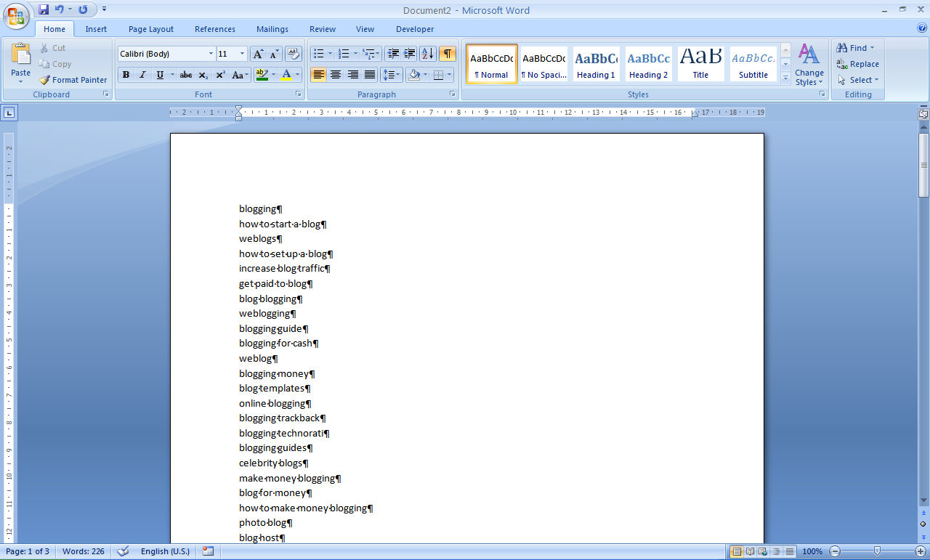Open the font color dropdown arrow

[296, 75]
